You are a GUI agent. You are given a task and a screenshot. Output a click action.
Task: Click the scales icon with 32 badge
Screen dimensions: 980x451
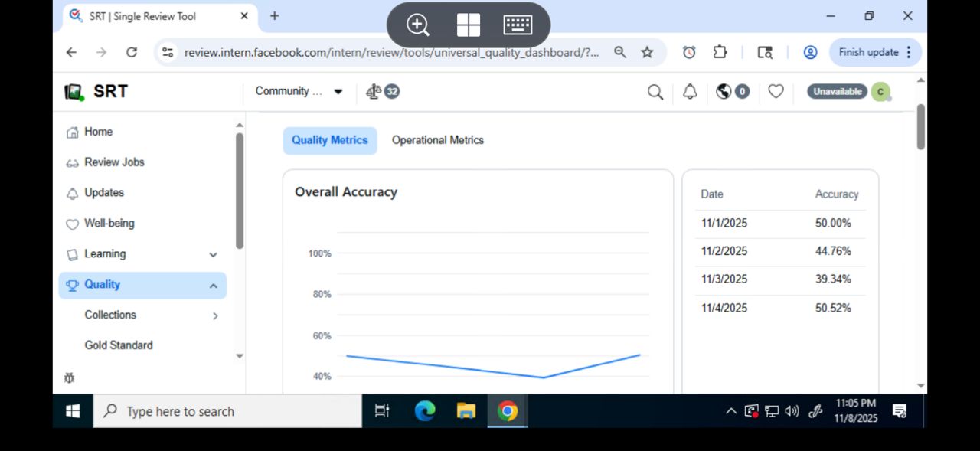coord(382,92)
